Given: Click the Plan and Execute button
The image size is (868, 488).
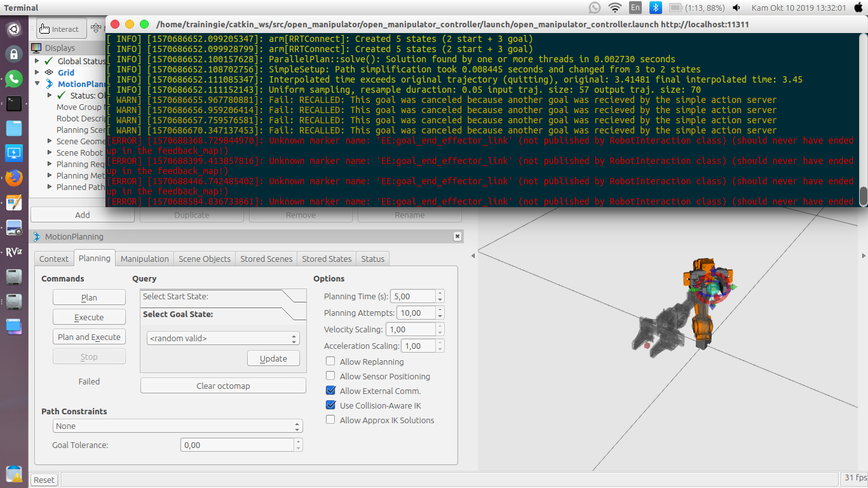Looking at the screenshot, I should click(89, 337).
